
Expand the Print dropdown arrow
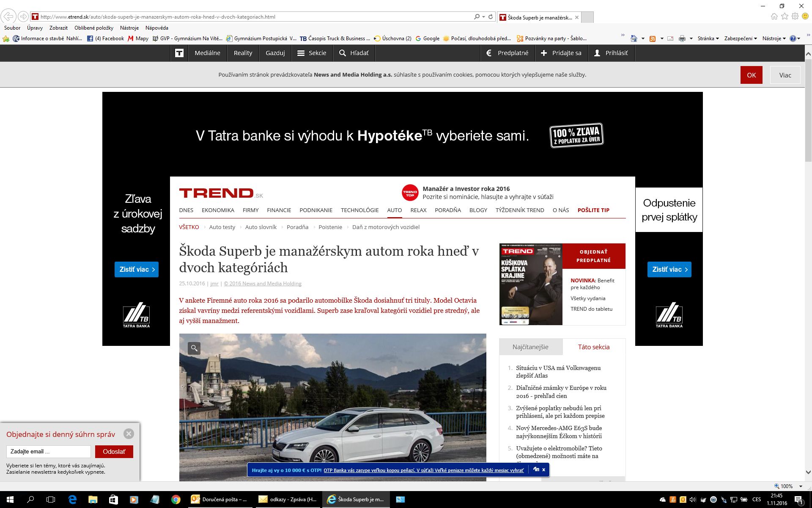[x=691, y=39]
